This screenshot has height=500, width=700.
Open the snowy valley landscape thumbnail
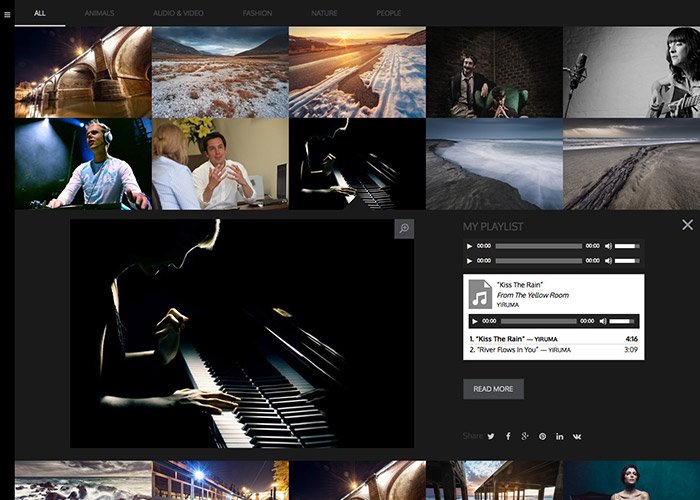(221, 72)
